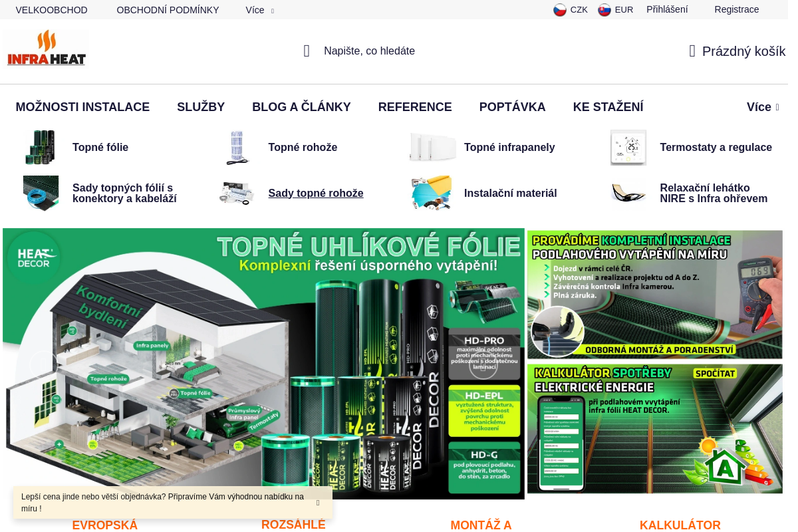Click the Termostaty a regulace icon
798x532 pixels.
pyautogui.click(x=628, y=147)
